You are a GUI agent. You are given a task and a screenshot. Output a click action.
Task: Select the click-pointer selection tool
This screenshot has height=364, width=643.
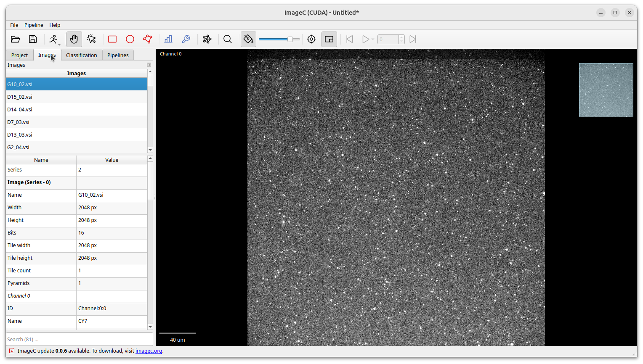tap(91, 39)
